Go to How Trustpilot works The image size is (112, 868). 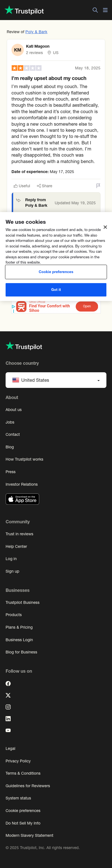(x=24, y=459)
